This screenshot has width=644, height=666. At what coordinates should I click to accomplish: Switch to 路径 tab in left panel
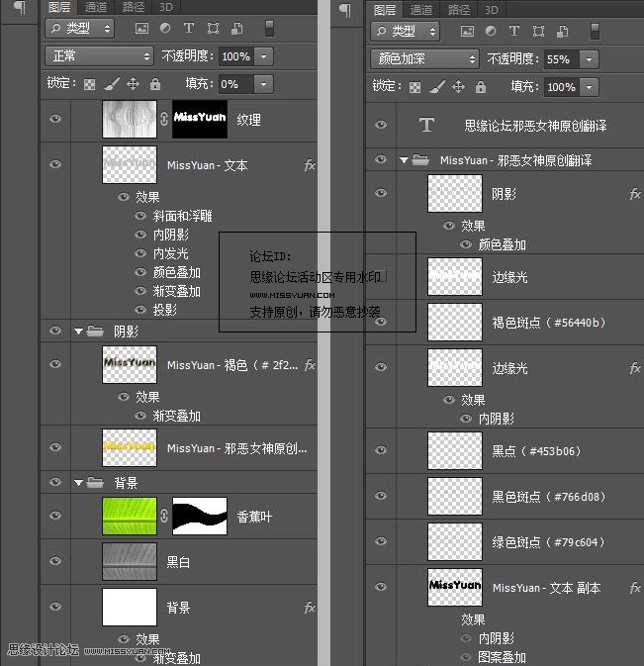click(134, 7)
